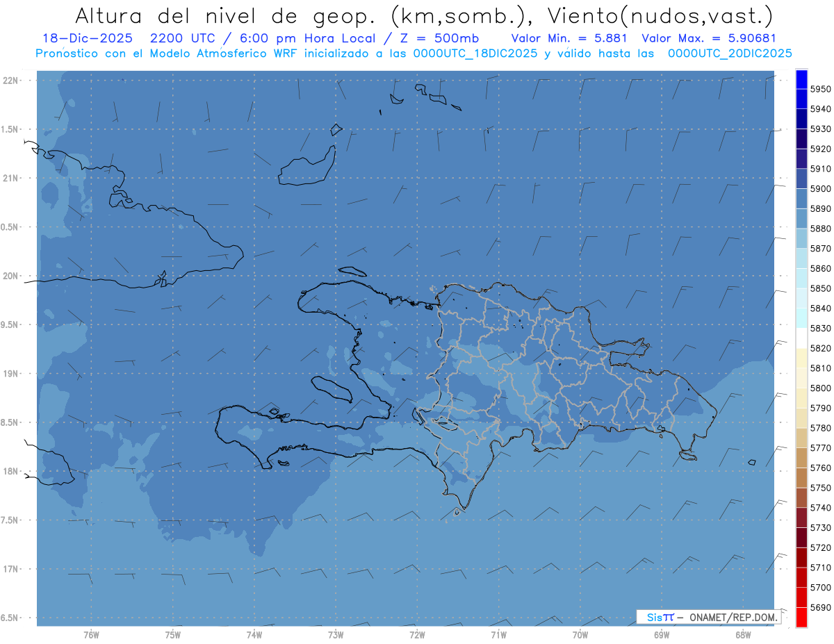
Task: Click the 5740 colorbar value
Action: click(x=821, y=508)
